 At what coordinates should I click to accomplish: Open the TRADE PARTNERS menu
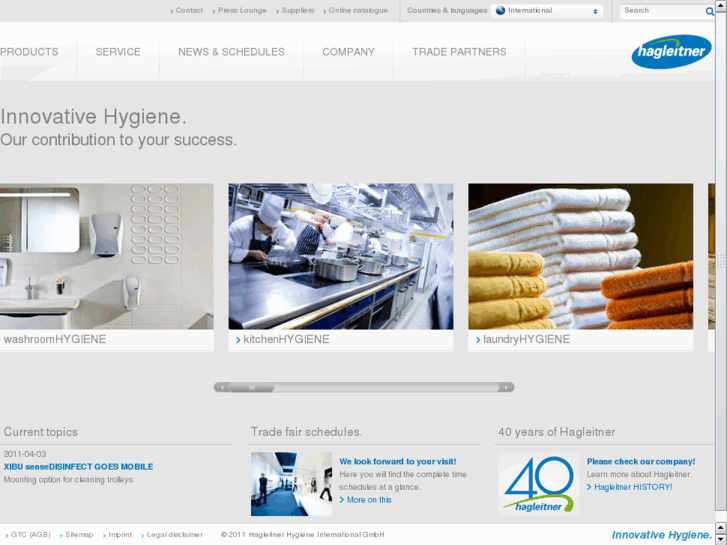(x=459, y=52)
